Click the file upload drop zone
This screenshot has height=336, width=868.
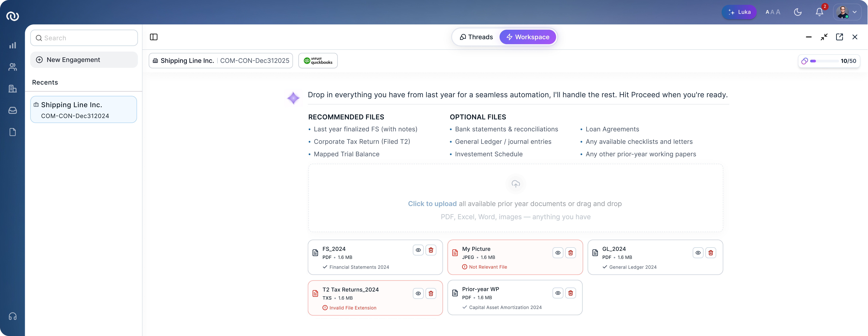(x=515, y=198)
